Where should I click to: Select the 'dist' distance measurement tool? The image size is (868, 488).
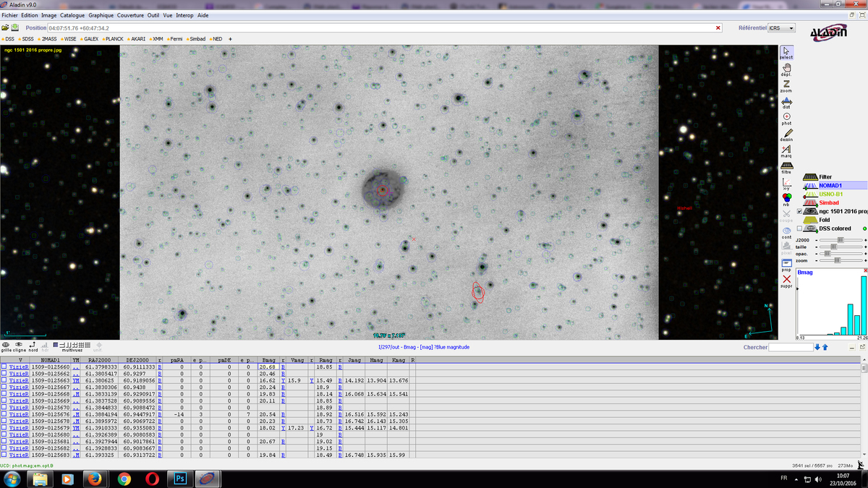[786, 101]
